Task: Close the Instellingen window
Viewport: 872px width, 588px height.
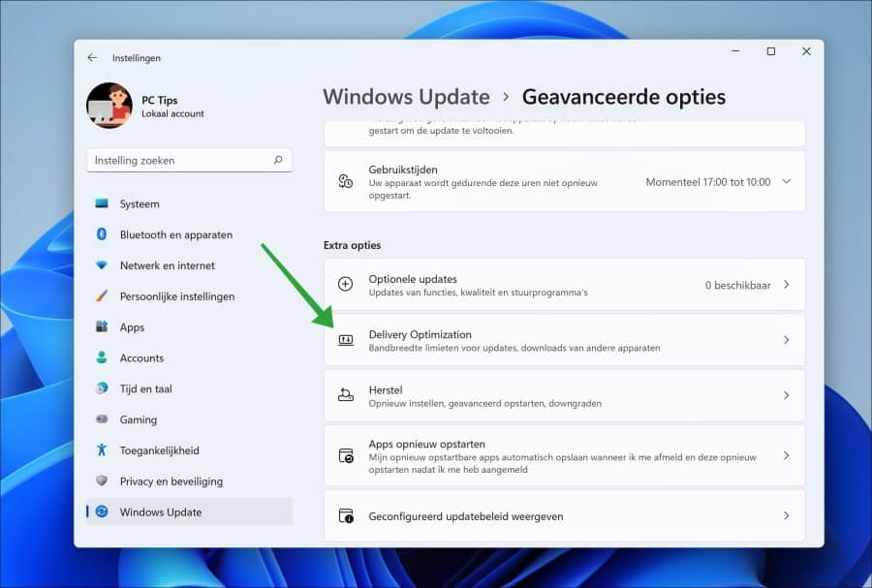Action: (806, 51)
